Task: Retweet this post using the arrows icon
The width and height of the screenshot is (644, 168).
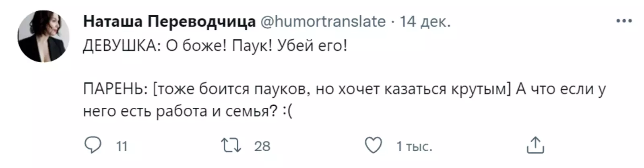Action: click(231, 145)
